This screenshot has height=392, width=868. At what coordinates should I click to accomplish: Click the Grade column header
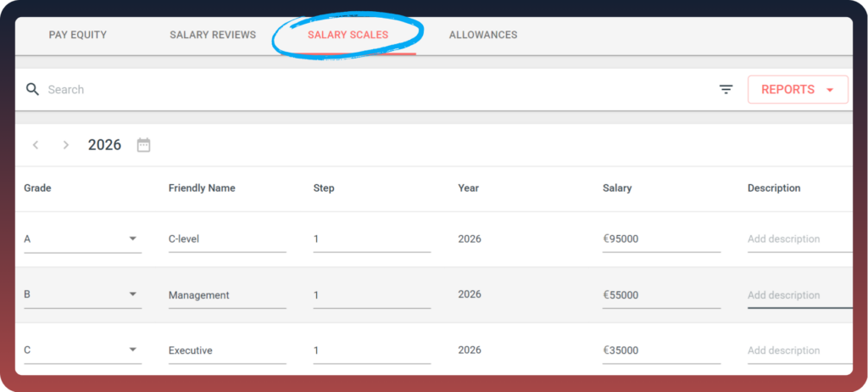37,188
